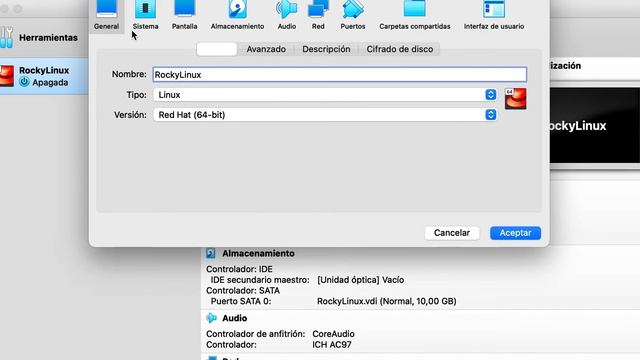Click the 'Controlador: SATA' line
The width and height of the screenshot is (640, 360).
click(243, 291)
